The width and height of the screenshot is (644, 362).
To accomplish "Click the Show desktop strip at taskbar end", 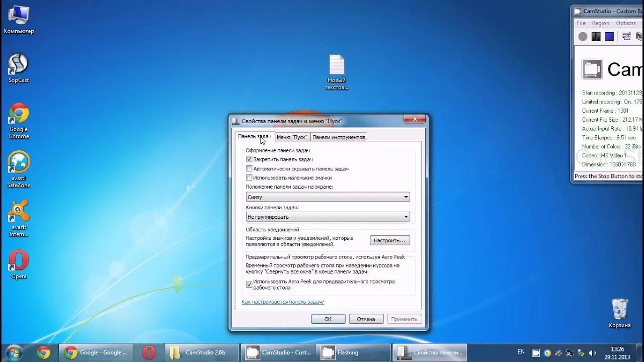I will 640,353.
